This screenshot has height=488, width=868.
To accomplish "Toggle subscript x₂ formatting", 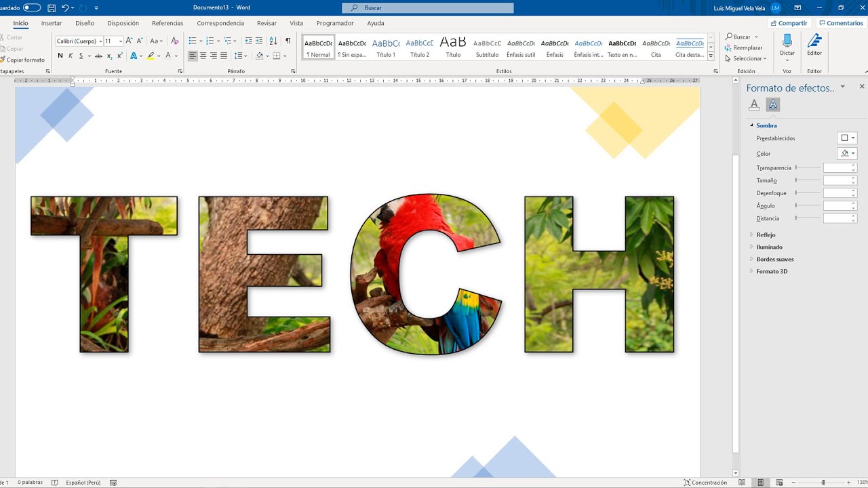I will 109,56.
